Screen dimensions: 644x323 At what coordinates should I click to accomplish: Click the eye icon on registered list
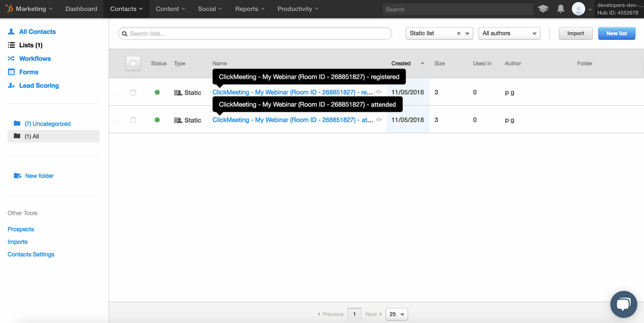[x=379, y=92]
